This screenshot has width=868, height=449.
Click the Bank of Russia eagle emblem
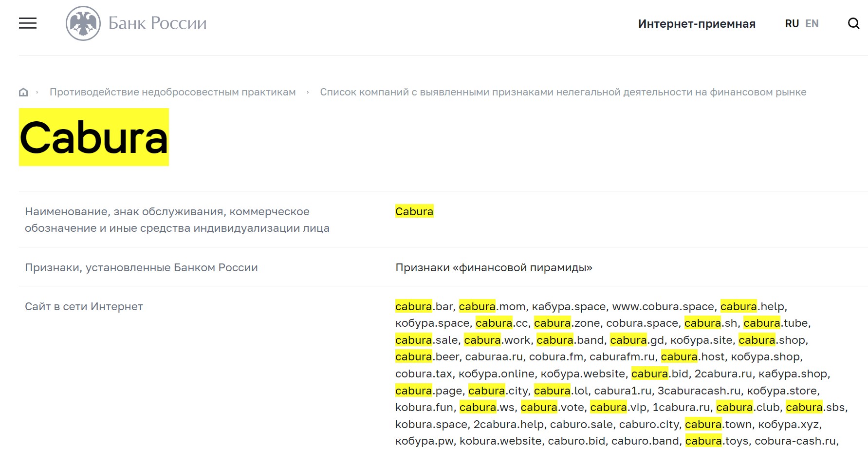pyautogui.click(x=83, y=23)
